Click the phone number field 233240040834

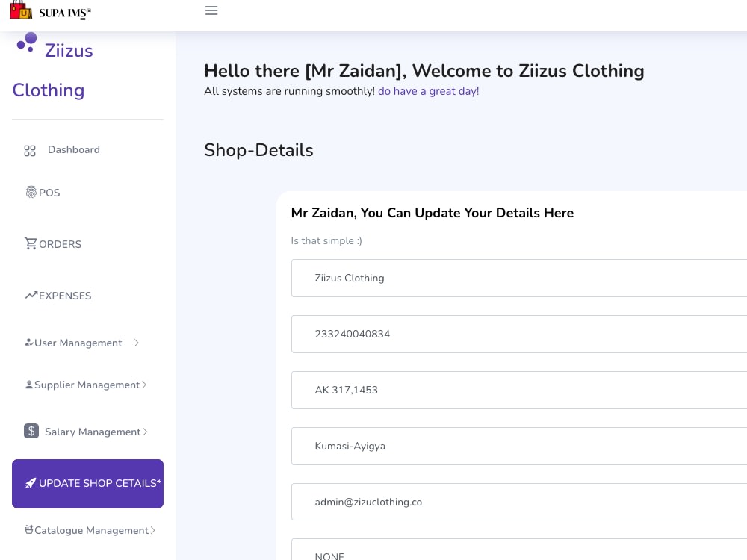pyautogui.click(x=519, y=334)
